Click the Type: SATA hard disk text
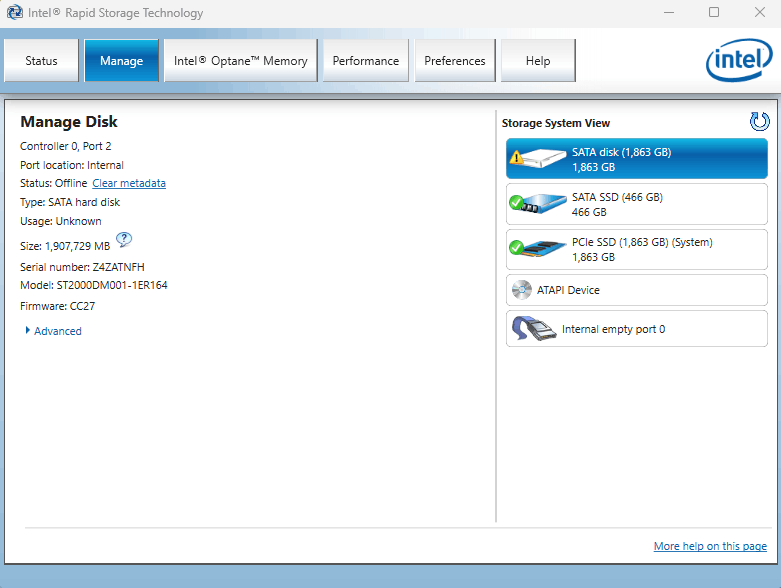Screen dimensions: 781x588 pyautogui.click(x=70, y=202)
